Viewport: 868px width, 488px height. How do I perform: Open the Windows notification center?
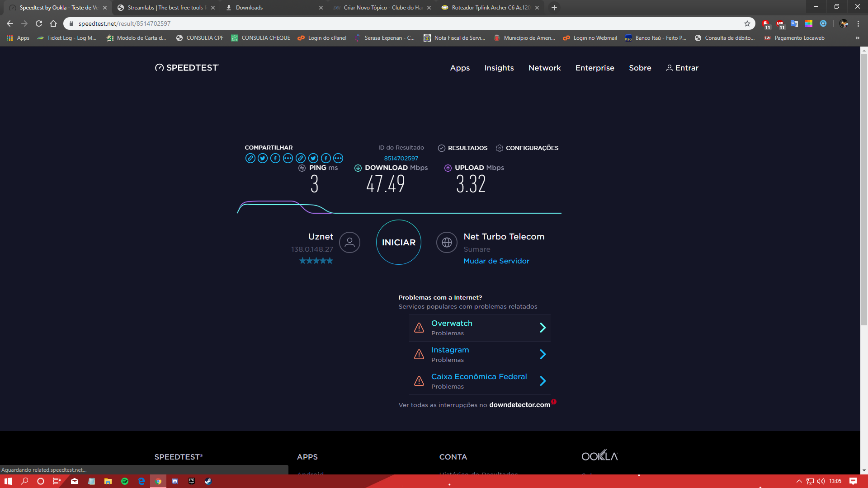click(x=853, y=481)
